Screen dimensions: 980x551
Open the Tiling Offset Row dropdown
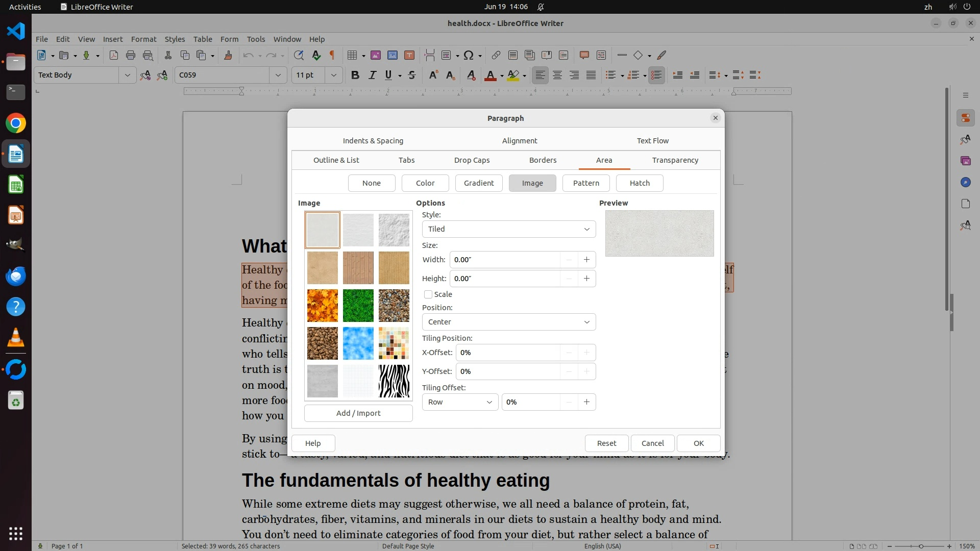click(x=460, y=402)
